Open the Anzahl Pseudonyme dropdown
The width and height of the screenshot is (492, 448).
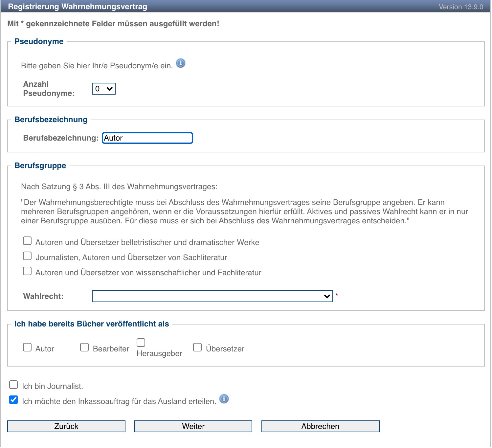pyautogui.click(x=103, y=89)
